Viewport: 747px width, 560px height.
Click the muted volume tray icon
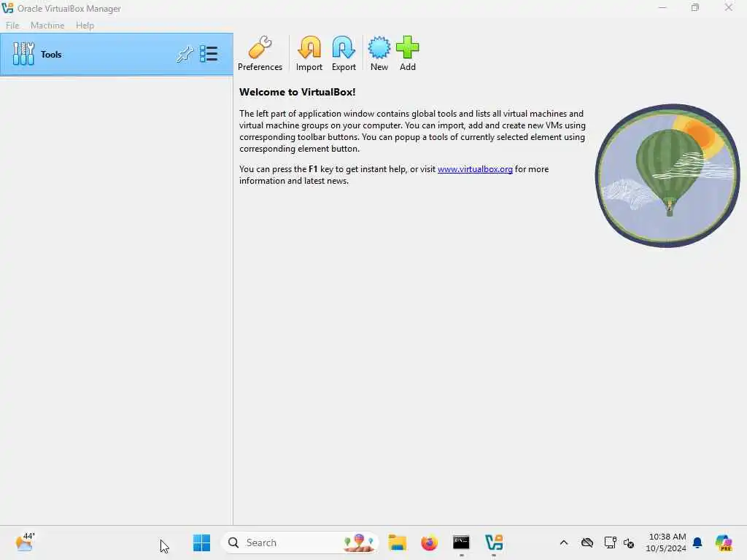[x=629, y=542]
